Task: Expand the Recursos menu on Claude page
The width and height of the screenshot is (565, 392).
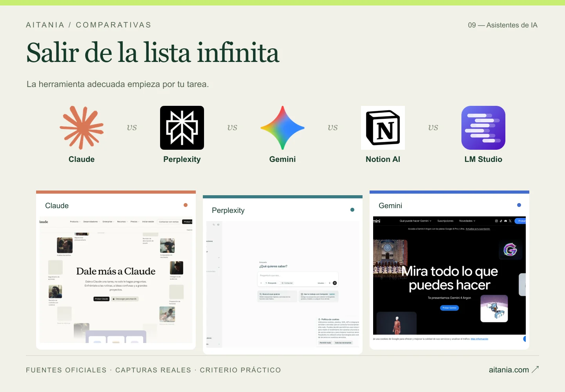Action: (x=122, y=221)
